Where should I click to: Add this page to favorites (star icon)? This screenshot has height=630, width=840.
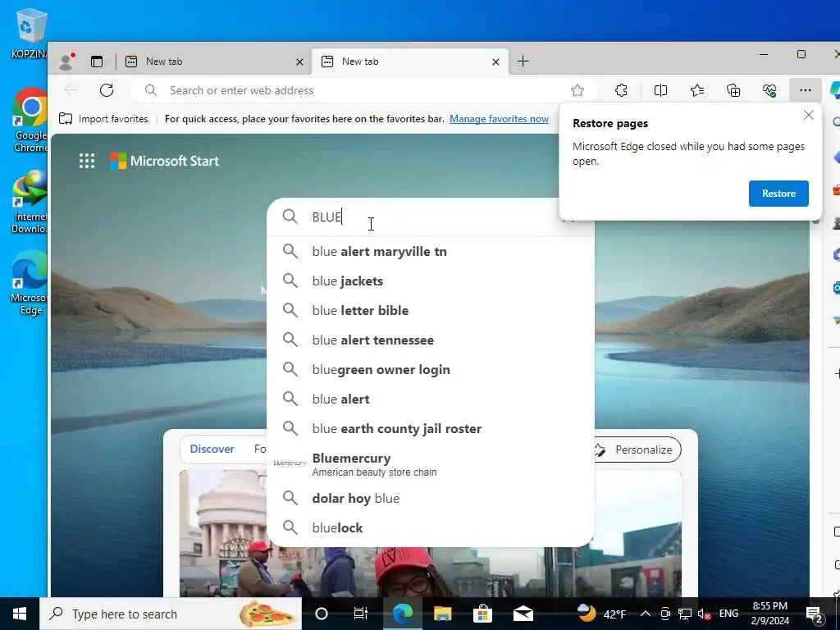pos(577,90)
